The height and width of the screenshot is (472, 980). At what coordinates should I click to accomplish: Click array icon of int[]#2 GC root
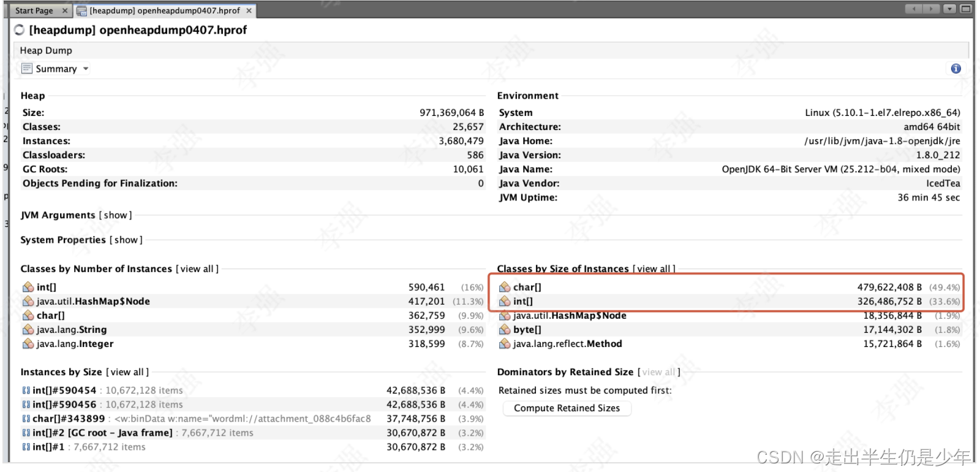point(26,433)
